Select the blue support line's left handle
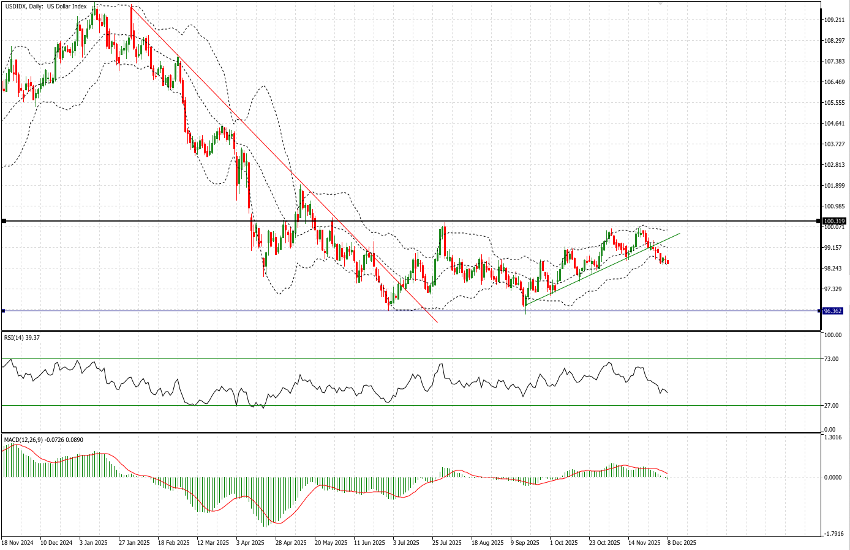 click(x=3, y=310)
